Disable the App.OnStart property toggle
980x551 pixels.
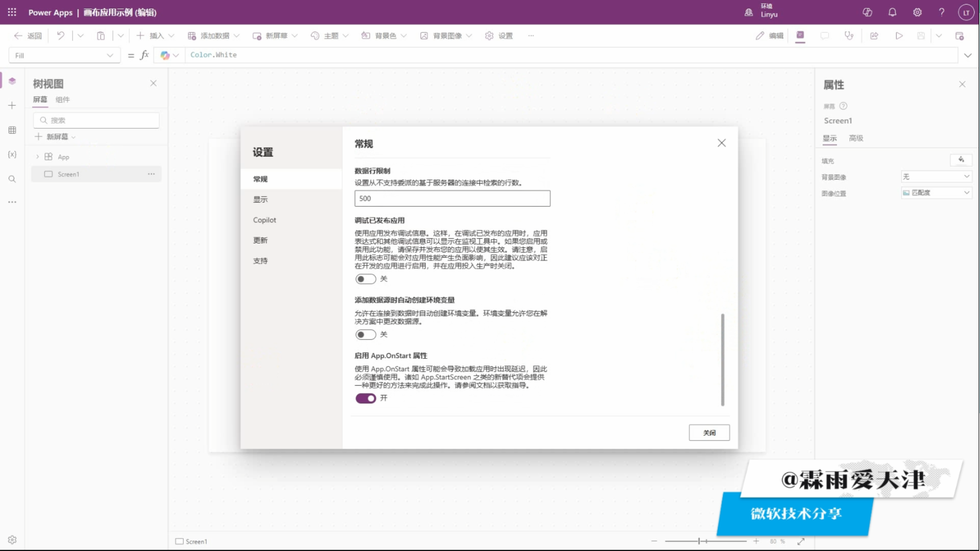click(365, 398)
